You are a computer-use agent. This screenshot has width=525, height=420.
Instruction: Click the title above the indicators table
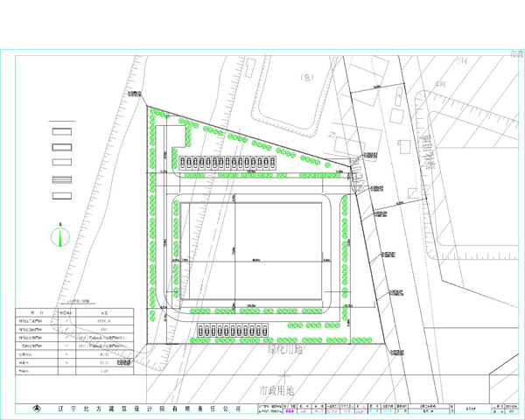point(73,300)
